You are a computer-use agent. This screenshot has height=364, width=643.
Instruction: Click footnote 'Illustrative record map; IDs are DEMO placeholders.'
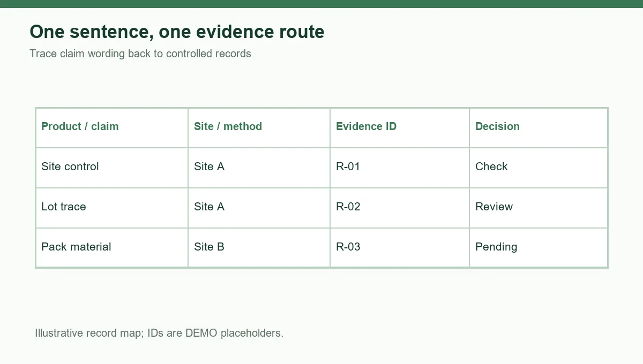(159, 333)
